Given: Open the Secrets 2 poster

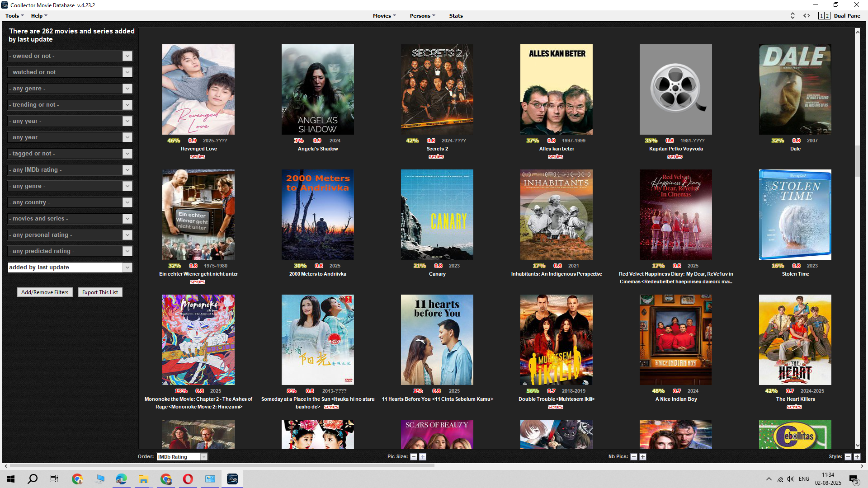Looking at the screenshot, I should coord(437,89).
